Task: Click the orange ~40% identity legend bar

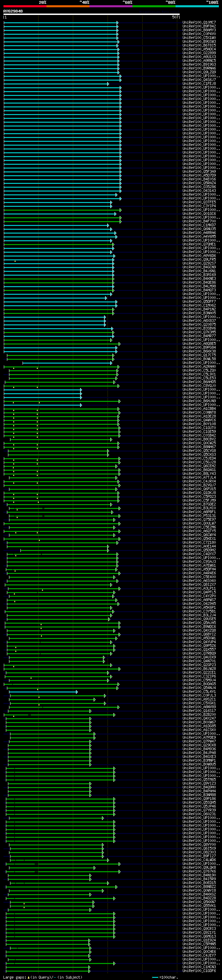Action: point(68,6)
